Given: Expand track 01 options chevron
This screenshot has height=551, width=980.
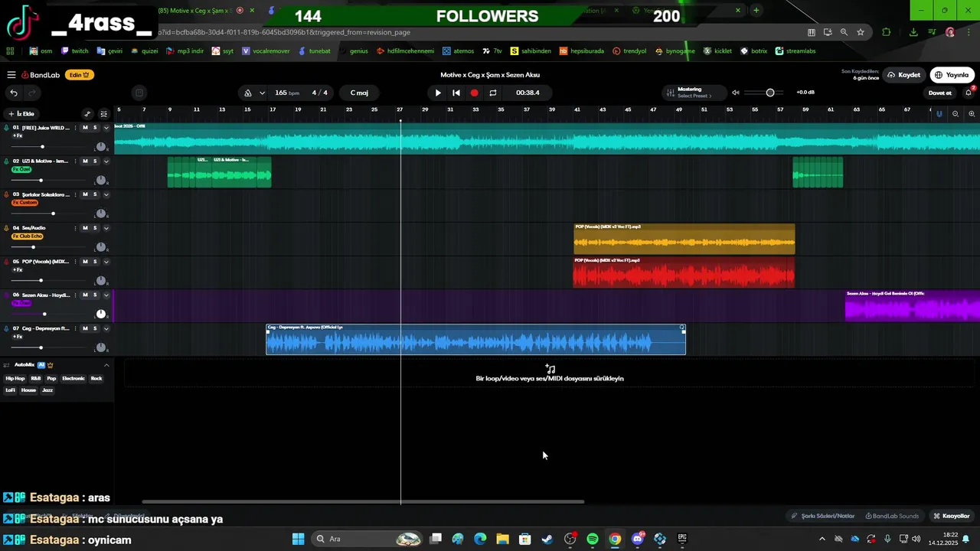Looking at the screenshot, I should click(x=106, y=128).
